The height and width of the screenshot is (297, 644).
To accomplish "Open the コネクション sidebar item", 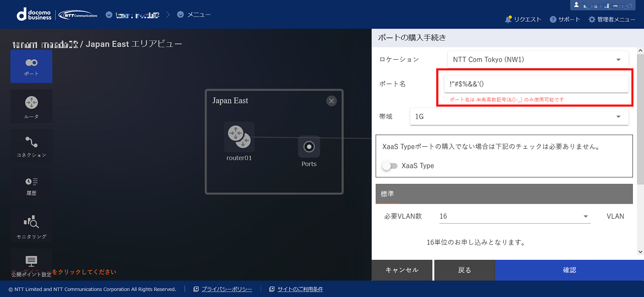I will click(31, 146).
